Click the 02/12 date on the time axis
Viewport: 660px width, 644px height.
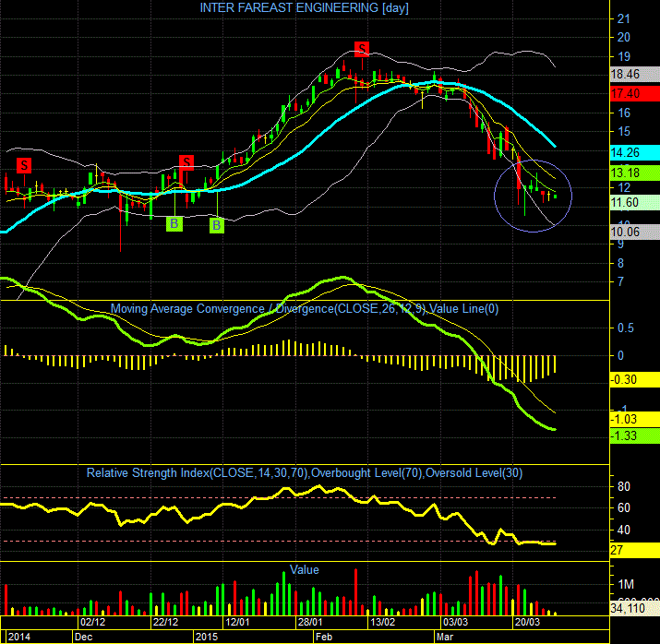point(92,622)
